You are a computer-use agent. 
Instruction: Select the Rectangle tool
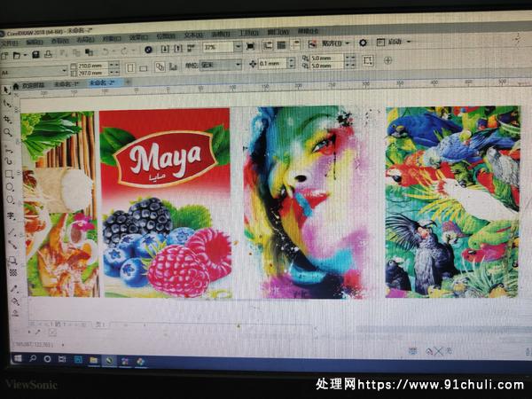tap(8, 174)
